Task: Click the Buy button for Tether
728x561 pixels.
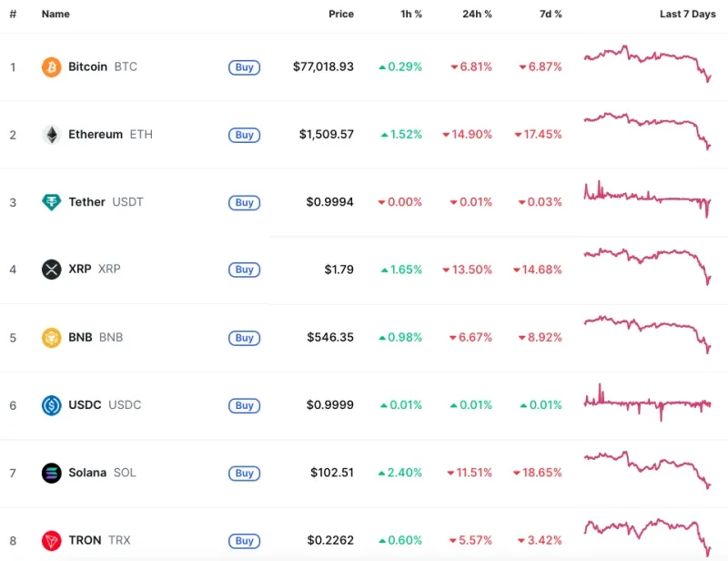Action: [x=243, y=203]
